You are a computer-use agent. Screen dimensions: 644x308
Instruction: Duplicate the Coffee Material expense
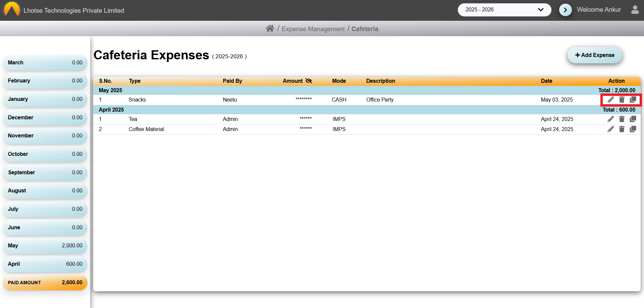pos(633,129)
